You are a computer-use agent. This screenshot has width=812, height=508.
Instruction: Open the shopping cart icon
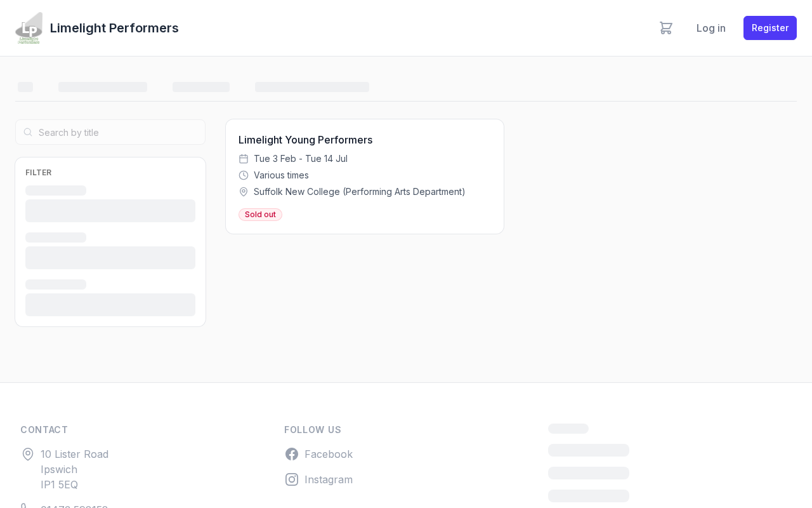665,28
